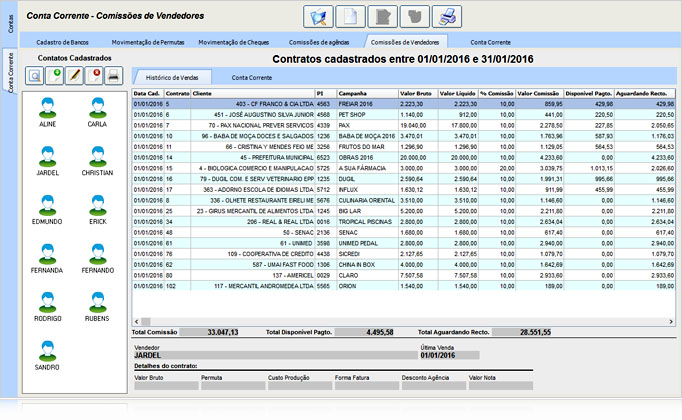Screen dimensions: 682x420
Task: Select row 50 - SENAC
Action: tap(404, 233)
